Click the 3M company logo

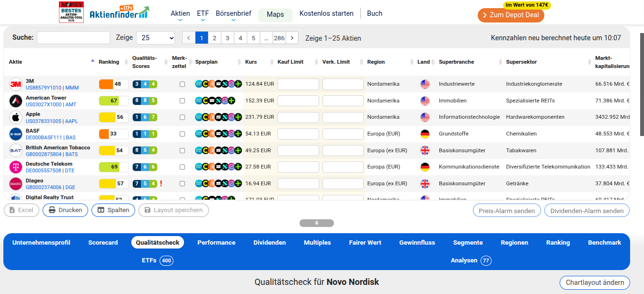(15, 84)
